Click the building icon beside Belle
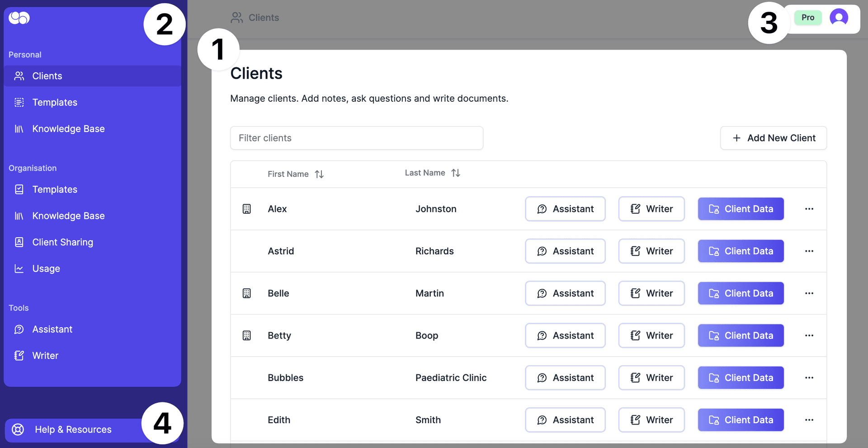 [x=246, y=293]
